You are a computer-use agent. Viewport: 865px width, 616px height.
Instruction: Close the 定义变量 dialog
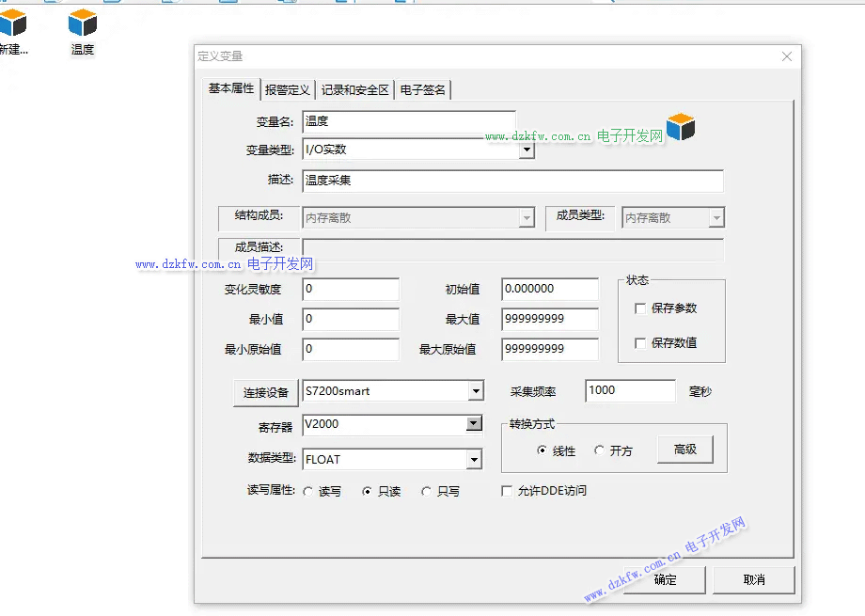pyautogui.click(x=787, y=56)
